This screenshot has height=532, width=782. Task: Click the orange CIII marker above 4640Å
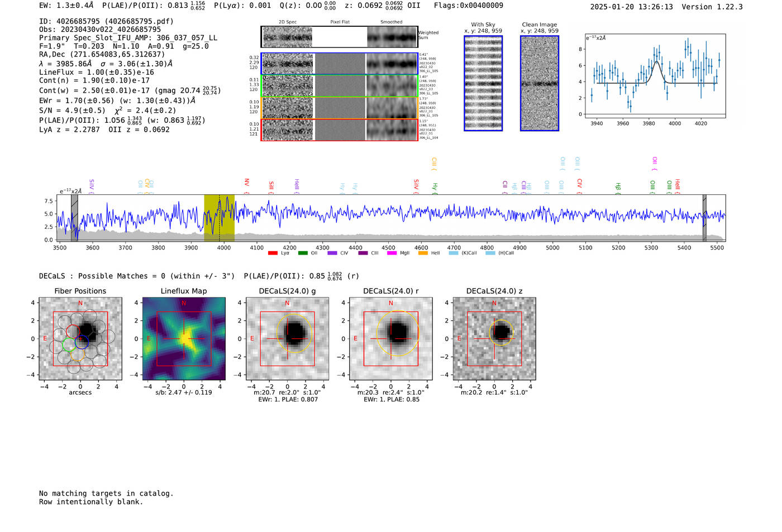(x=434, y=164)
